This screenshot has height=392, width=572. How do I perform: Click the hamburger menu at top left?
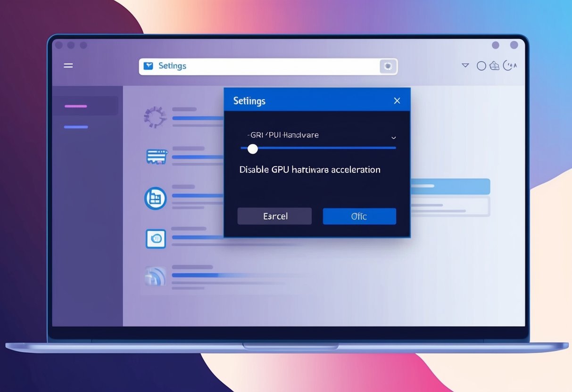[68, 65]
